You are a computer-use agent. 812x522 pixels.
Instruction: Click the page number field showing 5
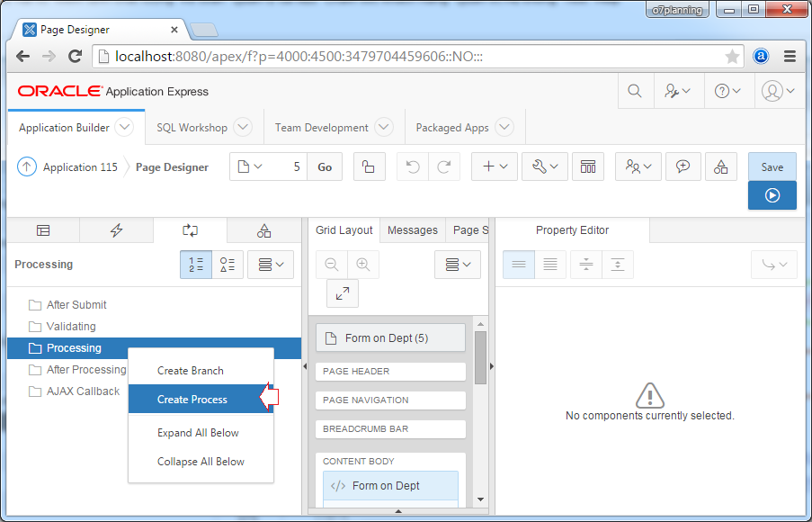click(288, 166)
